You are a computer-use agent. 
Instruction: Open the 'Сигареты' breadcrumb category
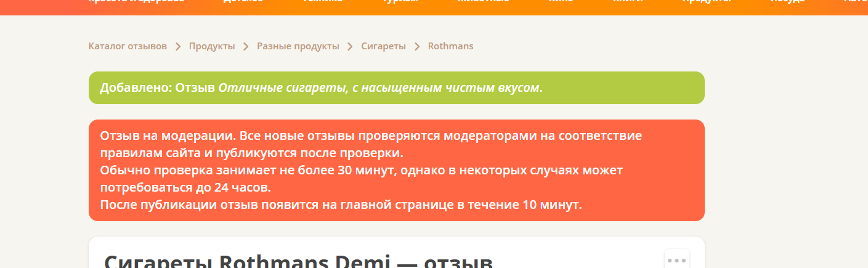pos(383,46)
